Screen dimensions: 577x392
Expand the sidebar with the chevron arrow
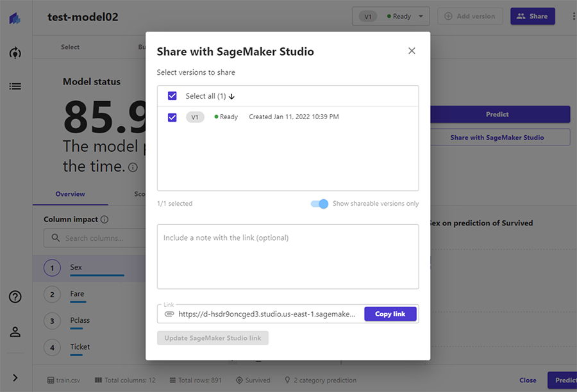15,378
